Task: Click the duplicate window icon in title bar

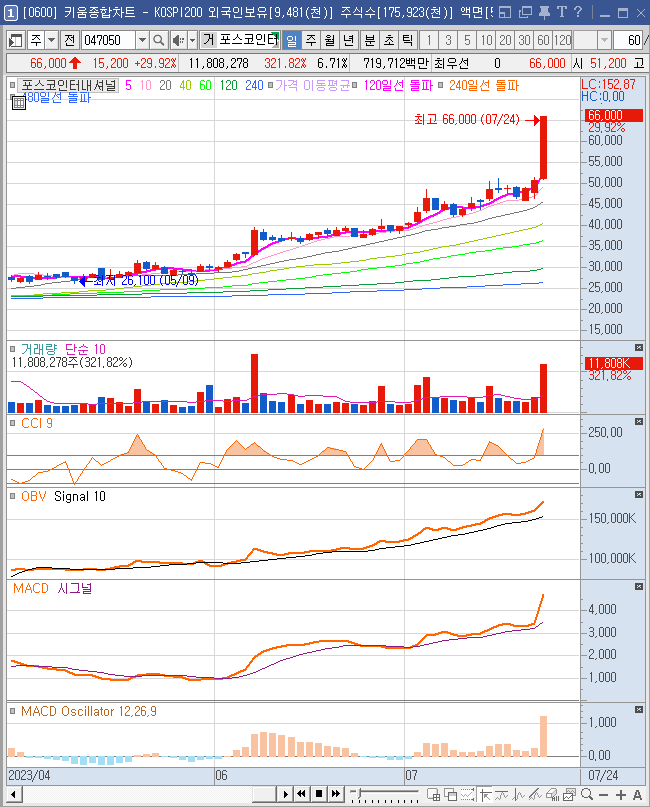Action: 525,12
